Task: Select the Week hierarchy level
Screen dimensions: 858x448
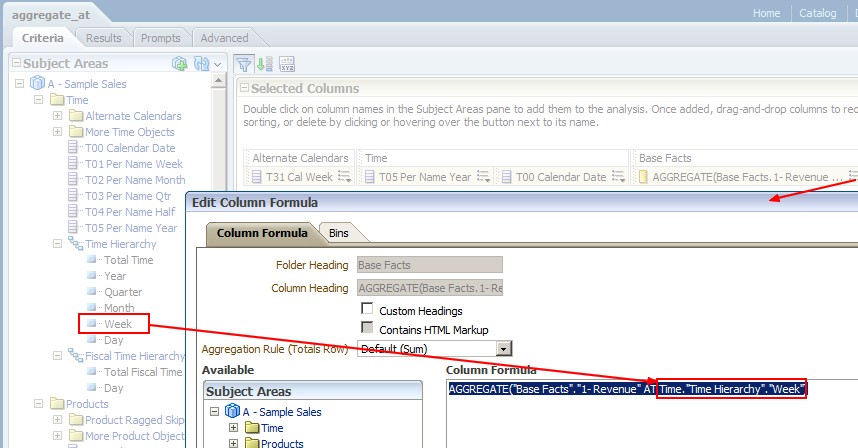Action: click(x=118, y=324)
